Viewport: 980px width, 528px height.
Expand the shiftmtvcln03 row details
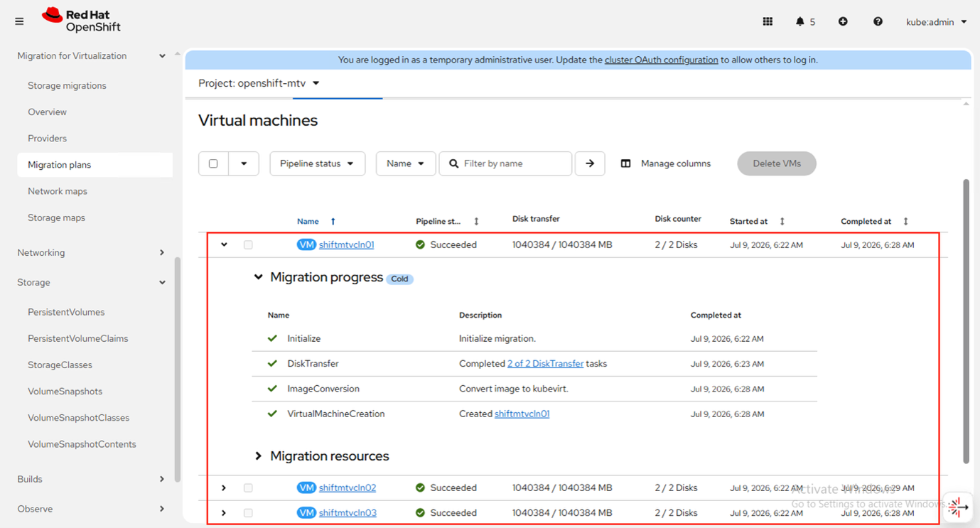[x=224, y=512]
